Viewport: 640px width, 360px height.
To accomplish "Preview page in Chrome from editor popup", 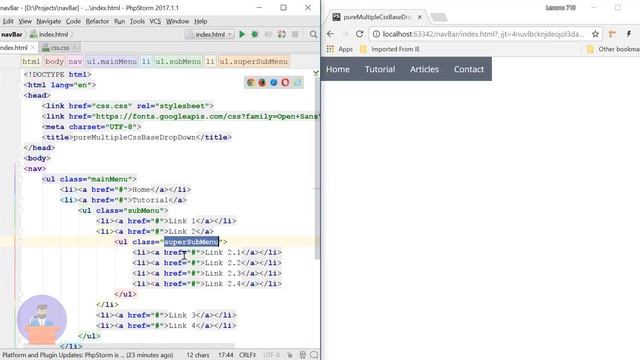I will click(x=251, y=82).
